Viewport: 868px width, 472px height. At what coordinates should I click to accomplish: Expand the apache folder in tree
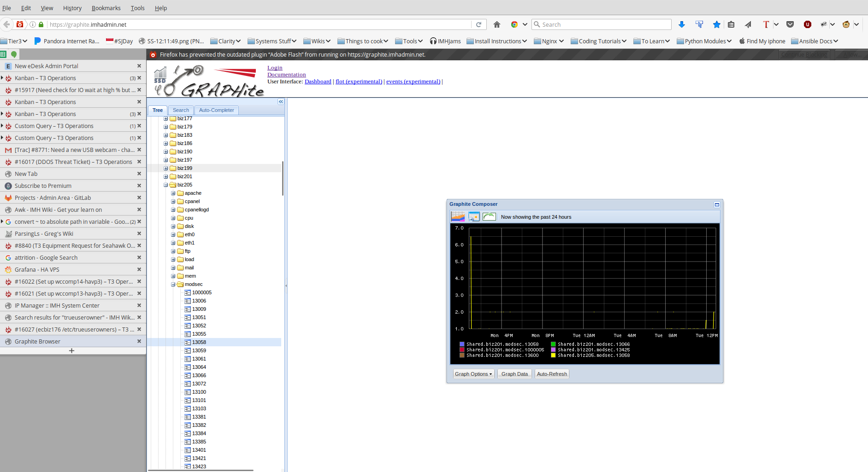pos(173,193)
